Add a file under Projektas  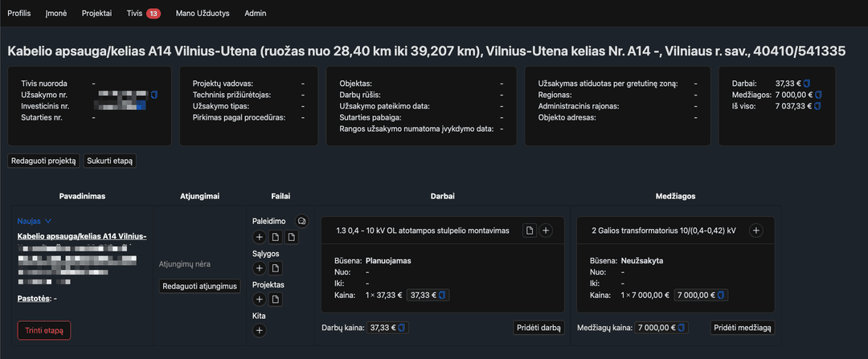pos(259,300)
